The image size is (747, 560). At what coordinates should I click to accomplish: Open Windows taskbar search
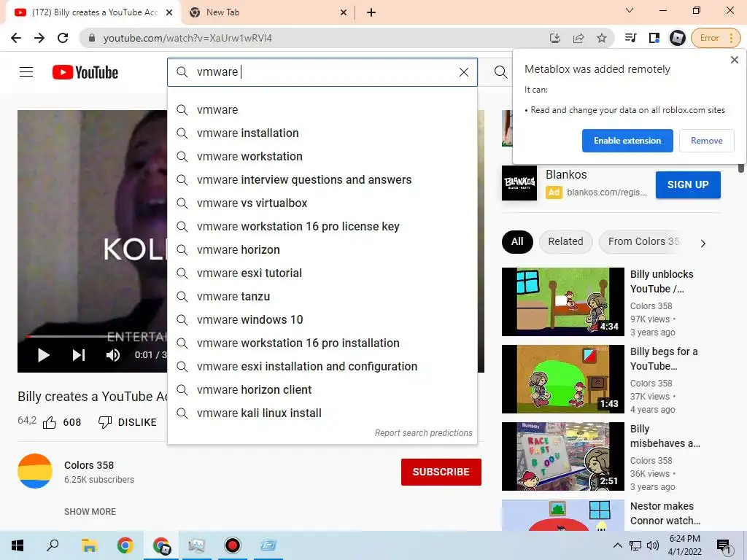53,545
